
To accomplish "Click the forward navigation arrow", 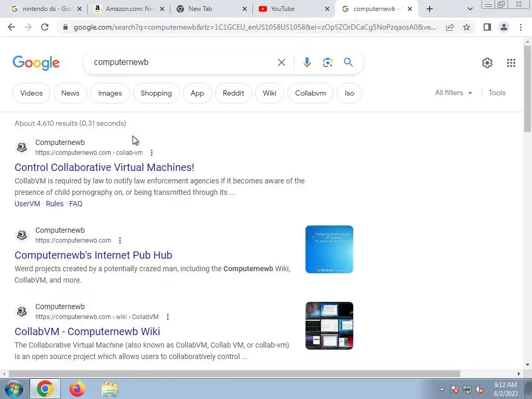I will pyautogui.click(x=28, y=27).
